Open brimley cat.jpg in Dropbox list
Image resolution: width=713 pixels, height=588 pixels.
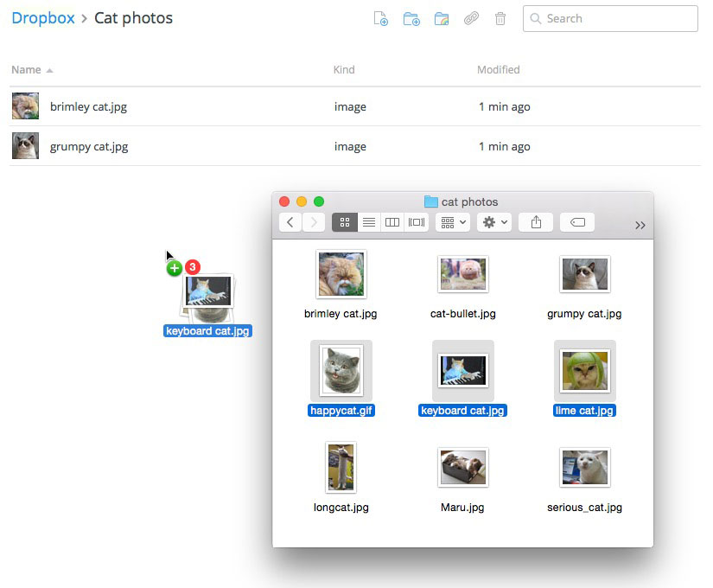point(89,106)
